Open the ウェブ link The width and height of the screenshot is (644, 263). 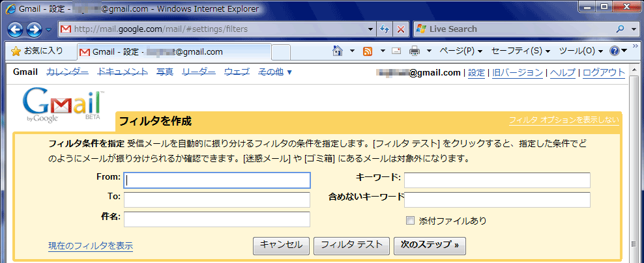[237, 72]
